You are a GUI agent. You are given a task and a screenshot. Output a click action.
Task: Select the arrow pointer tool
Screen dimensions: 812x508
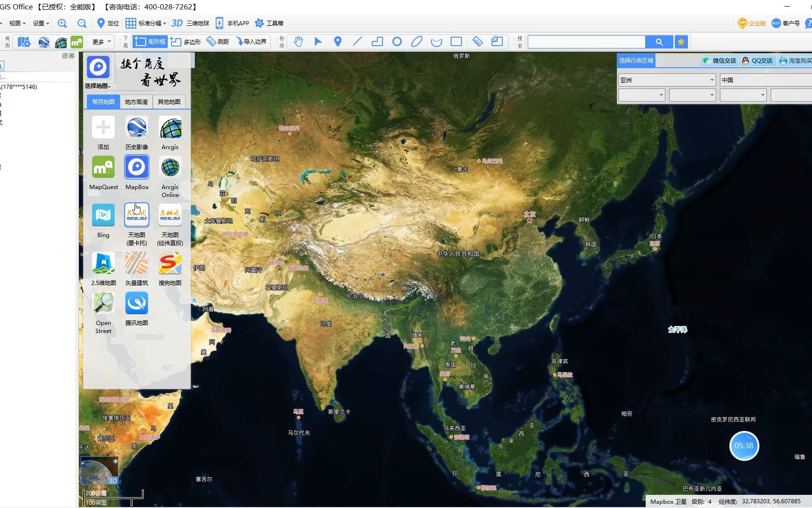click(318, 42)
